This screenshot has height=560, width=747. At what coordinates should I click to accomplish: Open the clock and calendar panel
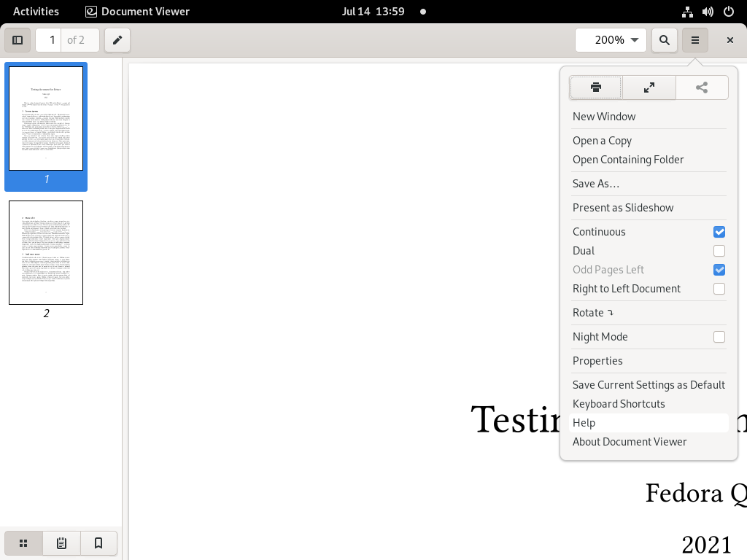(373, 12)
